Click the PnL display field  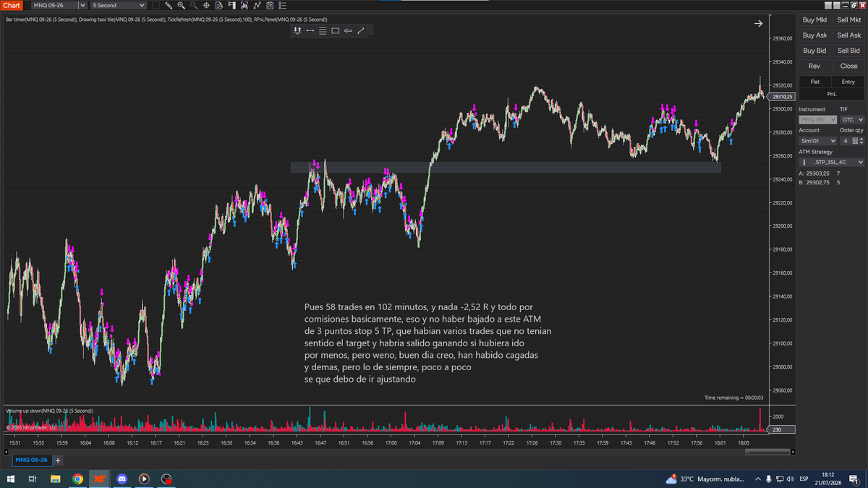(832, 93)
